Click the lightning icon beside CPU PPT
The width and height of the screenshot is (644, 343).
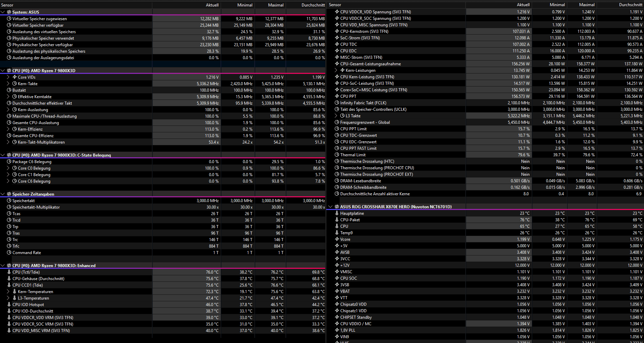point(337,96)
